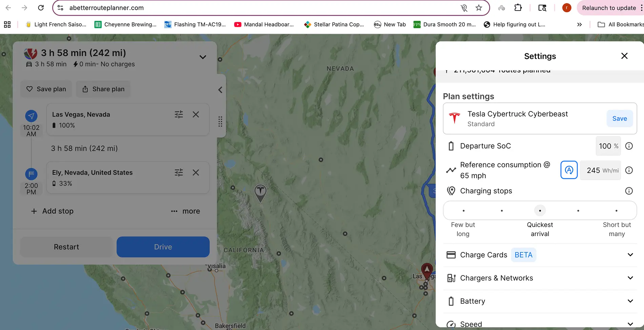Close the Settings panel
Viewport: 644px width, 330px height.
[x=624, y=56]
